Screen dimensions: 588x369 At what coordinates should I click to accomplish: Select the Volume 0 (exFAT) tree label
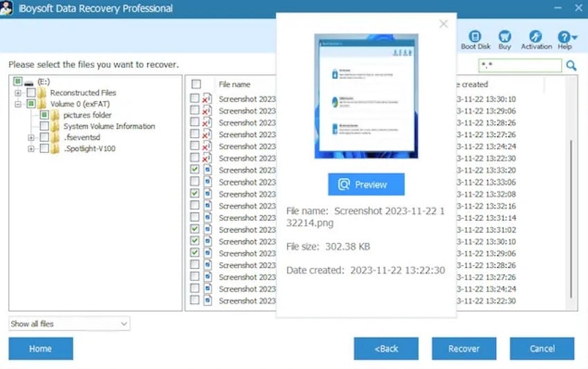[x=80, y=104]
